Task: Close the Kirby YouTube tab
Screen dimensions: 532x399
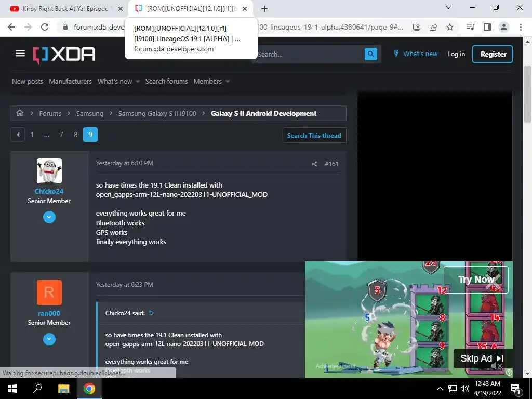Action: point(121,9)
